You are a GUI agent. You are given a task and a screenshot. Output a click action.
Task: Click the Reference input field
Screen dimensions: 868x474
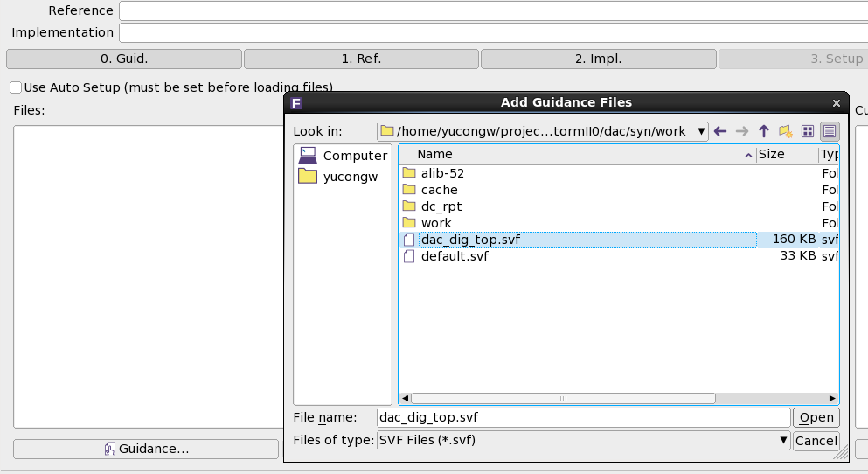tap(493, 10)
